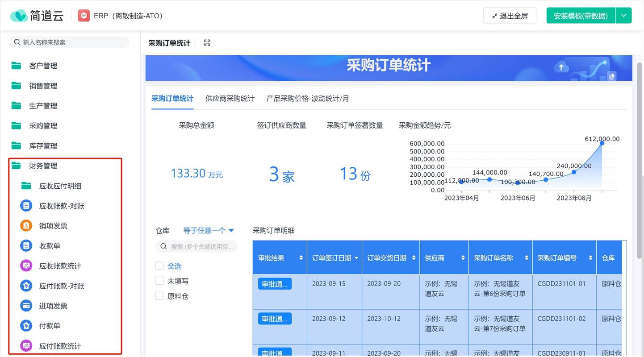Click the 退出全屏 button

[510, 16]
